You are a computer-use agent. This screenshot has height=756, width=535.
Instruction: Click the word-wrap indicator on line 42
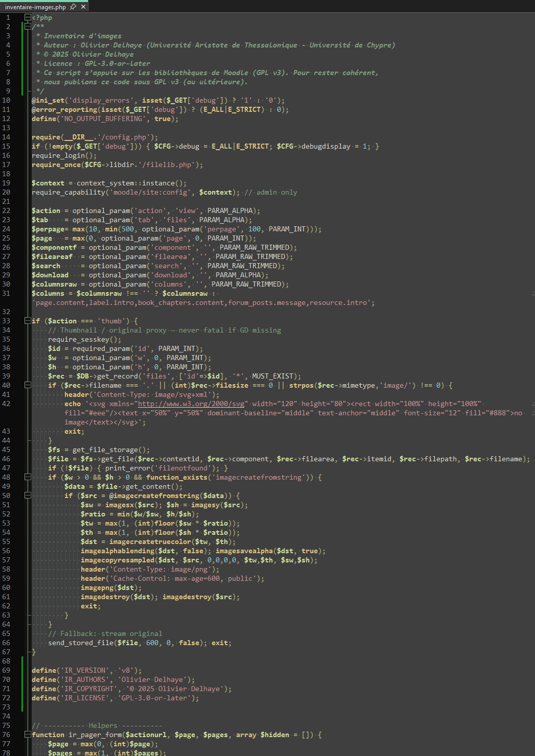(x=532, y=404)
